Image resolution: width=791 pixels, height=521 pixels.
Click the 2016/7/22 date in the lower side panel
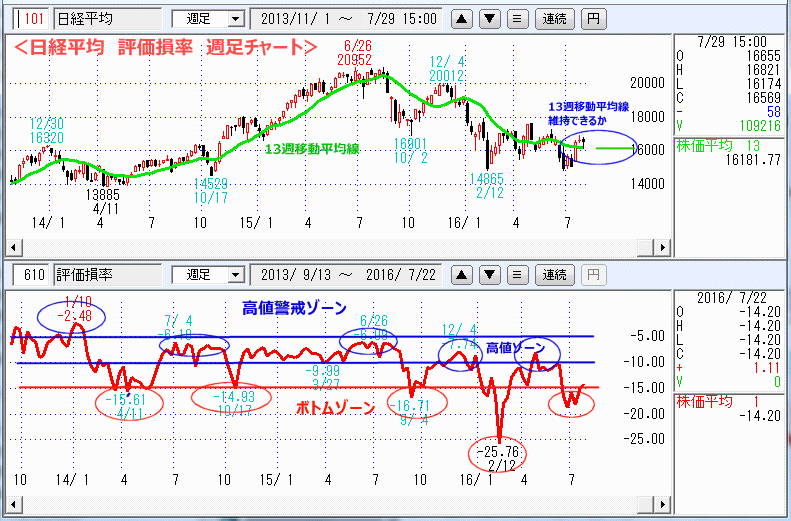(x=731, y=298)
